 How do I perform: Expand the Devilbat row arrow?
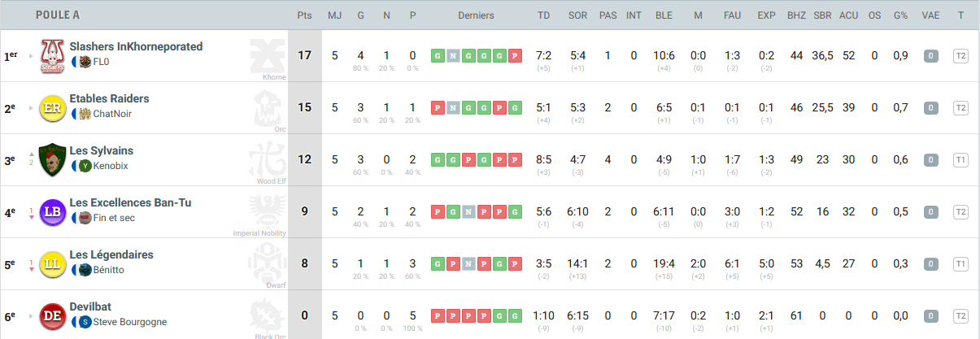32,315
